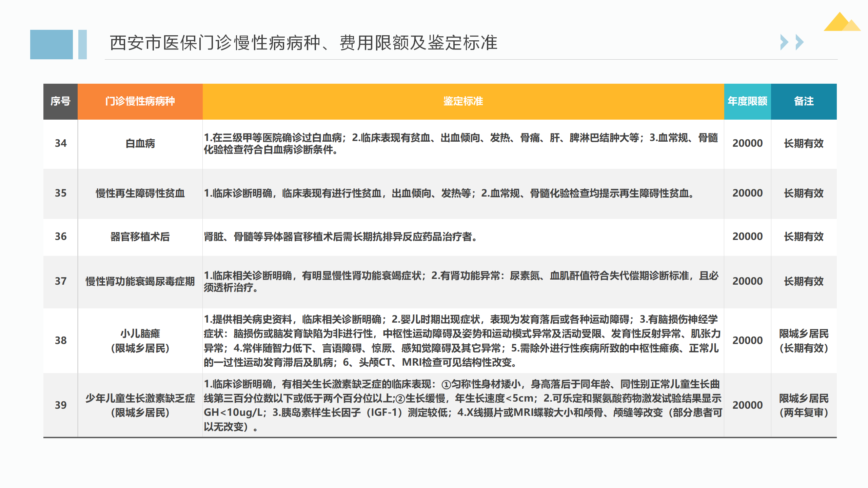Click the narrow light-blue bar beside title
The height and width of the screenshot is (488, 868).
[82, 44]
